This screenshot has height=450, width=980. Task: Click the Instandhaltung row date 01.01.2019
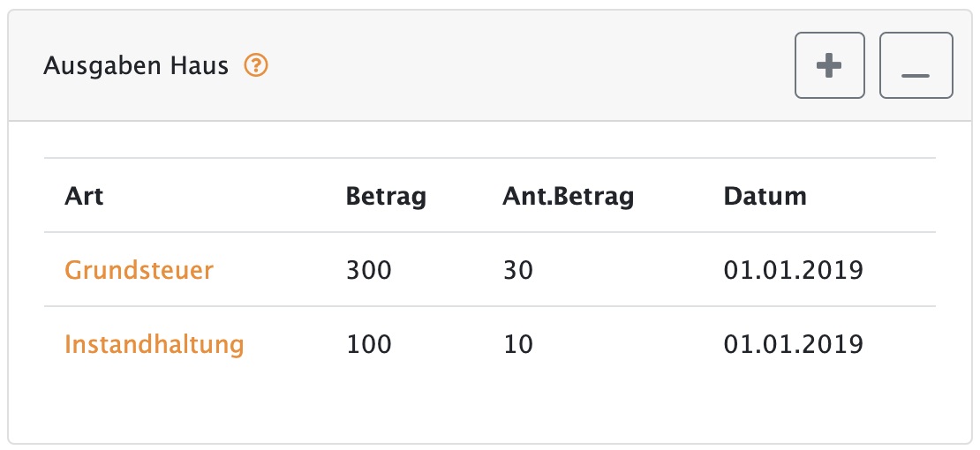click(793, 344)
